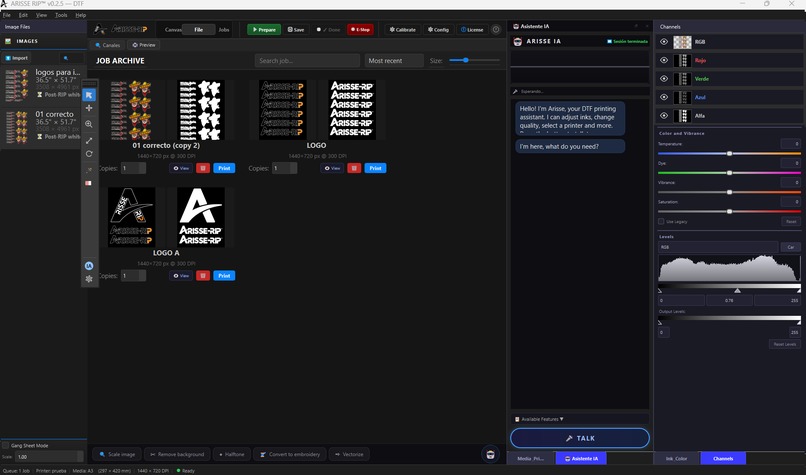
Task: Open the File menu
Action: pyautogui.click(x=7, y=15)
